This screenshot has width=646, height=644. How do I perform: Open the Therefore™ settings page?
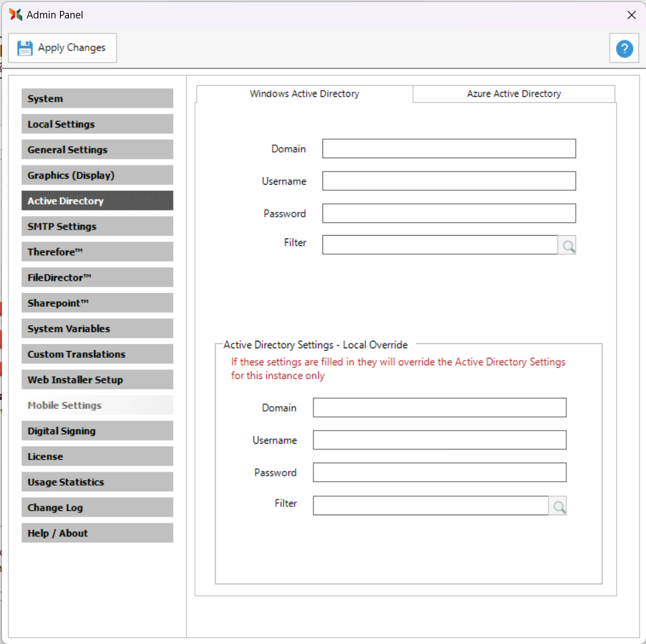pyautogui.click(x=97, y=252)
